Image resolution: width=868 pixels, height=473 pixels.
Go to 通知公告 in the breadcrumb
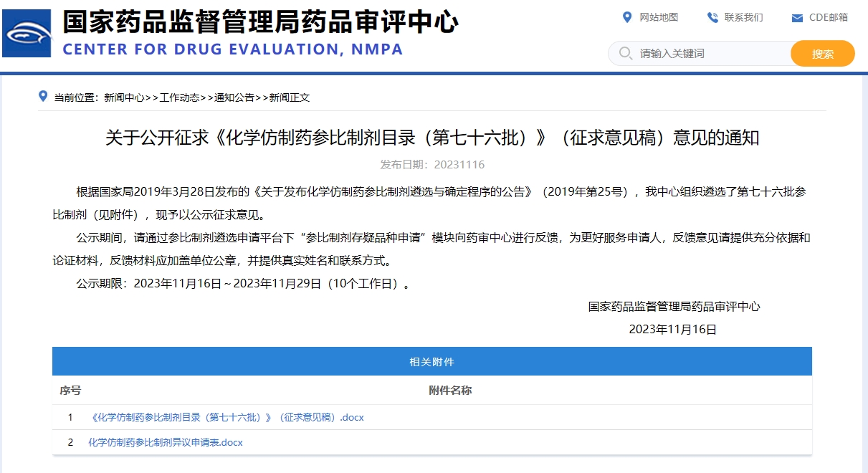(x=234, y=98)
